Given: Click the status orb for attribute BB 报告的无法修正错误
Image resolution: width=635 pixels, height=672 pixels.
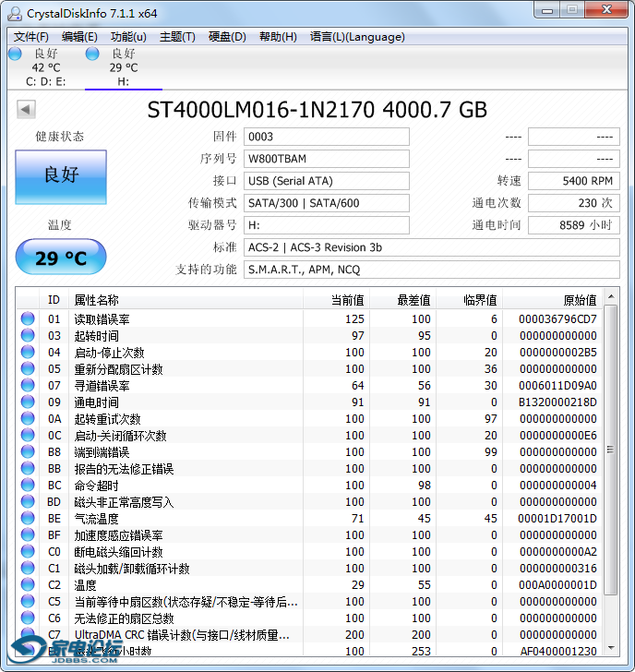Looking at the screenshot, I should (x=28, y=468).
